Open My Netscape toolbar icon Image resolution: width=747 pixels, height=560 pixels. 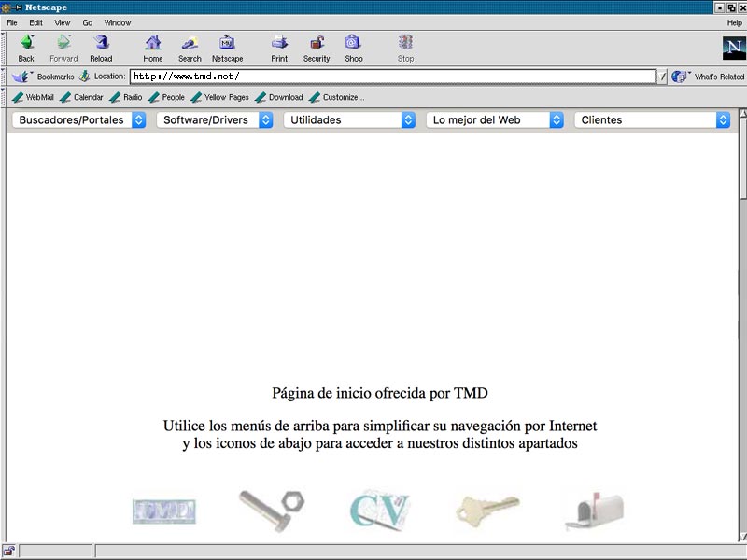click(x=227, y=43)
